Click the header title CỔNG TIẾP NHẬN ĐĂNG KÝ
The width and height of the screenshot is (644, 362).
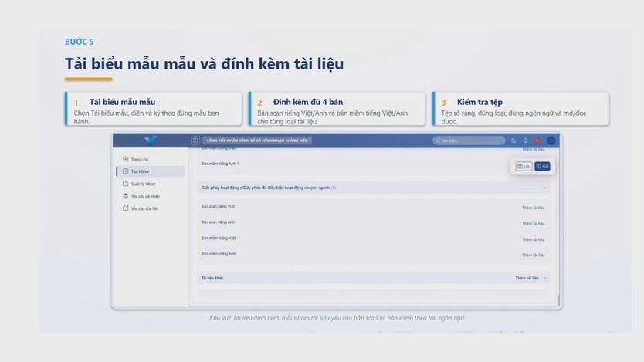coord(257,140)
